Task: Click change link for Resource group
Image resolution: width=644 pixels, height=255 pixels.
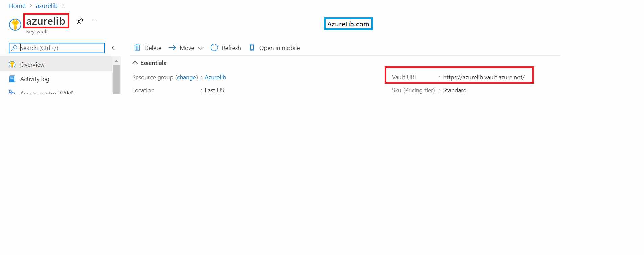Action: tap(186, 77)
